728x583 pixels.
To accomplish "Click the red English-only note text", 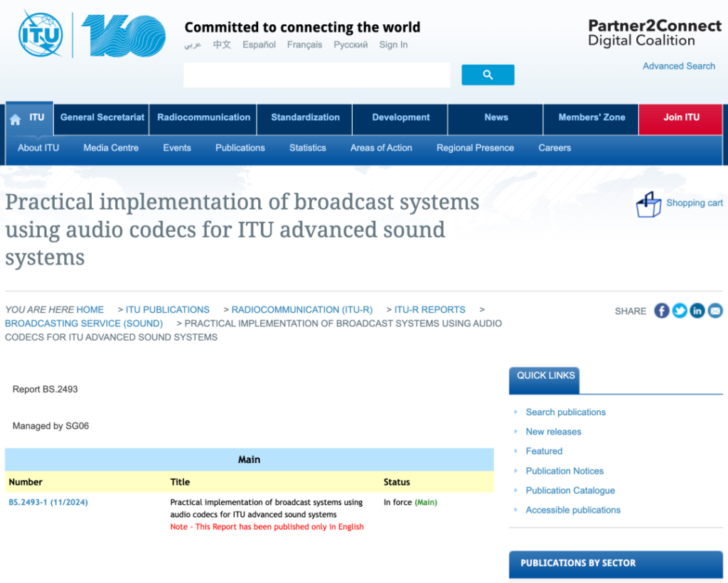I will click(267, 527).
